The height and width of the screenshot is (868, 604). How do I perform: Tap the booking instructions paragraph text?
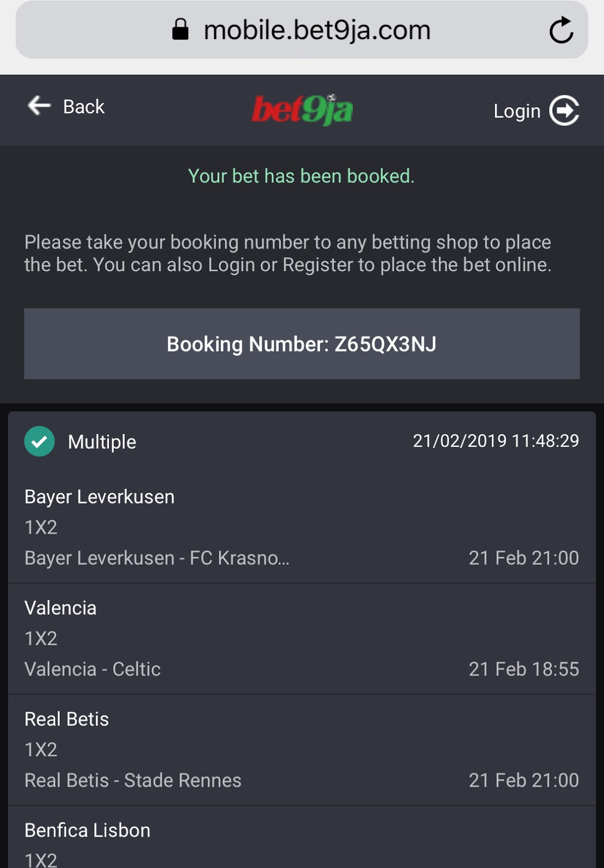pos(287,253)
